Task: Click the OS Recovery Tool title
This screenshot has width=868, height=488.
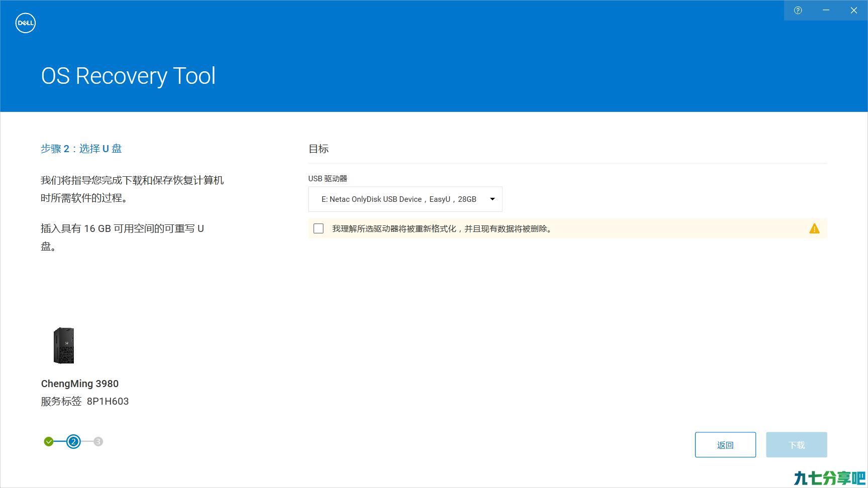Action: click(x=128, y=76)
